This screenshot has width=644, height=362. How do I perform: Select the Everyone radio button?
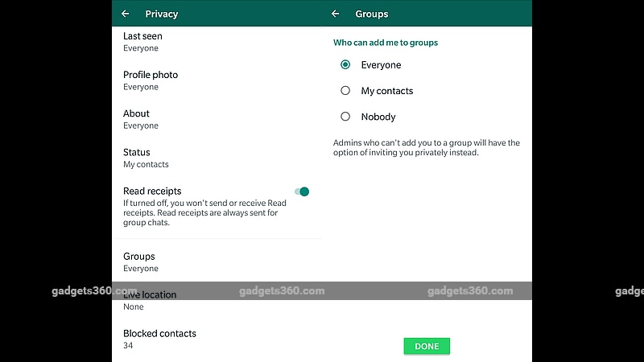point(345,65)
